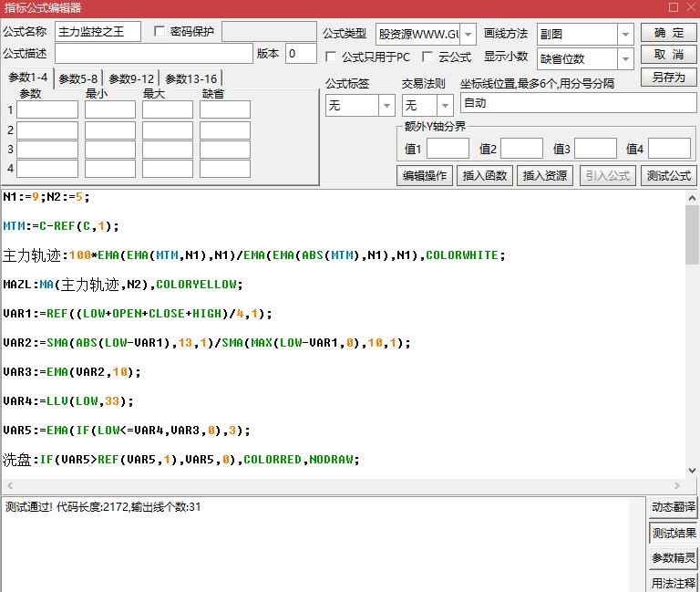
Task: Open the 编辑操作 edit operations button
Action: (x=424, y=175)
